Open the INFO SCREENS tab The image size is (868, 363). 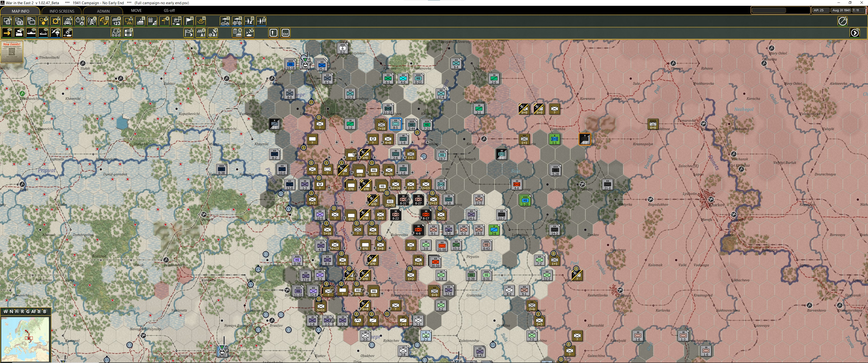(x=62, y=11)
